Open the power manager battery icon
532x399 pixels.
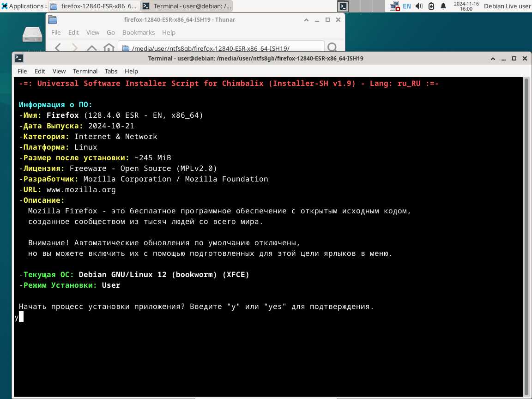click(431, 6)
